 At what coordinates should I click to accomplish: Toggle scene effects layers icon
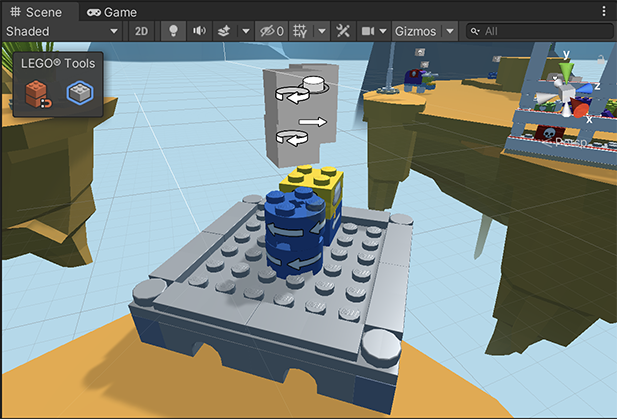227,31
